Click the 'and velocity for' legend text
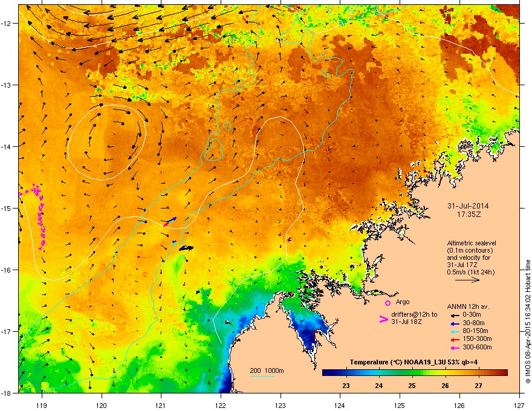Viewport: 532px width, 411px height. 469,257
